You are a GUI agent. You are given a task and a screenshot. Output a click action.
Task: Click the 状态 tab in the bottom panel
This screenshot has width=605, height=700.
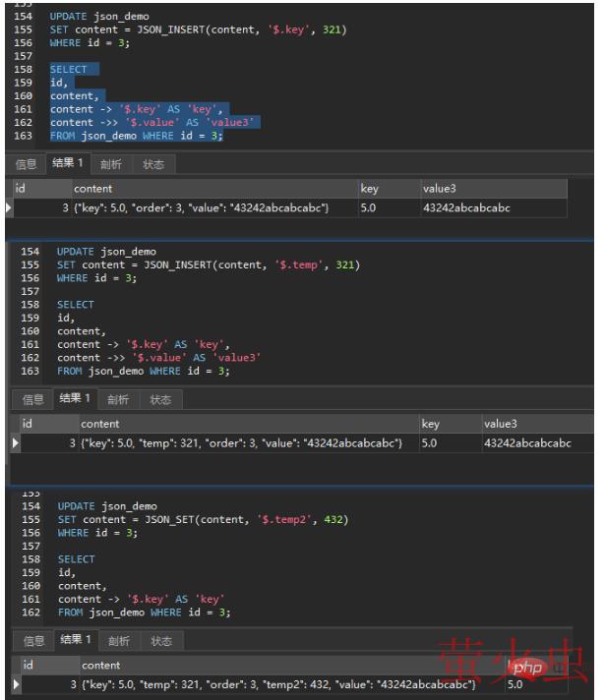[158, 641]
